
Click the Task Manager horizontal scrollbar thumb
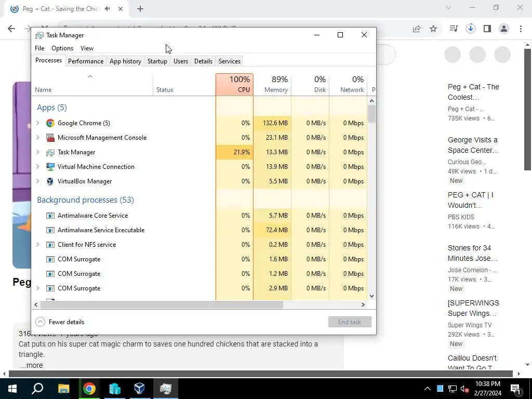coord(162,305)
